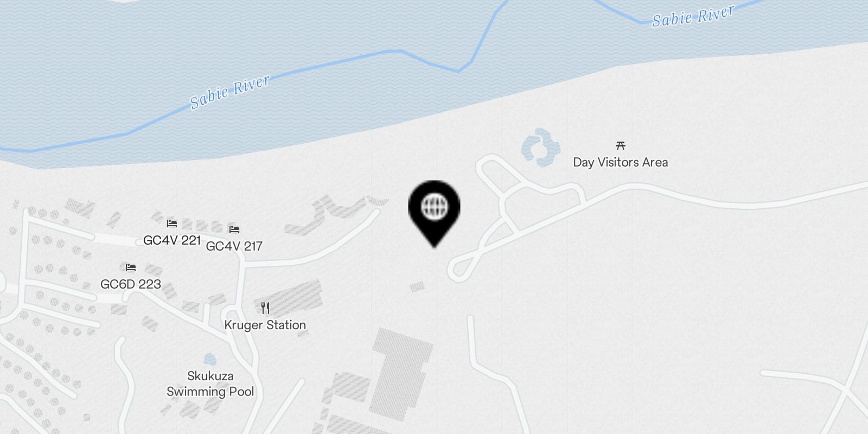
Task: Click the blue pond near Day Visitors Area
Action: [540, 147]
